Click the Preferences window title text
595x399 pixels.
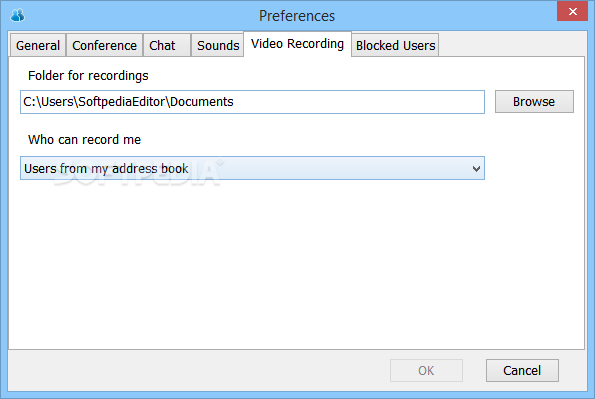coord(297,16)
